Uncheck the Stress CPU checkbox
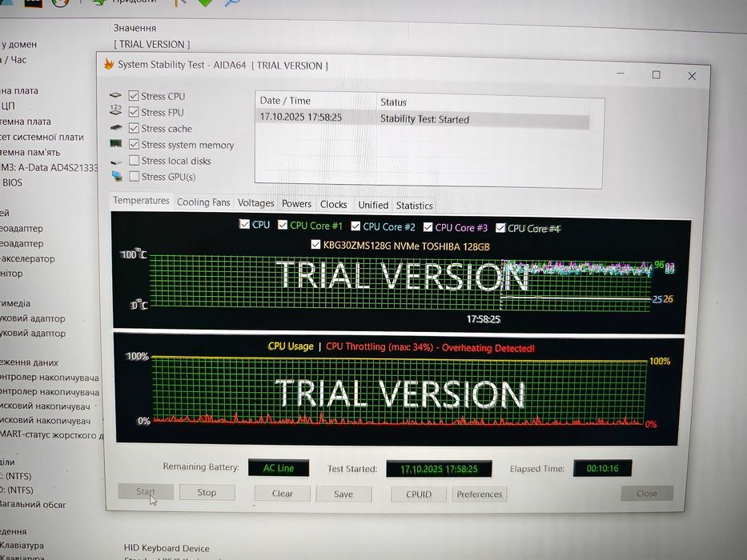Viewport: 747px width, 560px height. [134, 96]
